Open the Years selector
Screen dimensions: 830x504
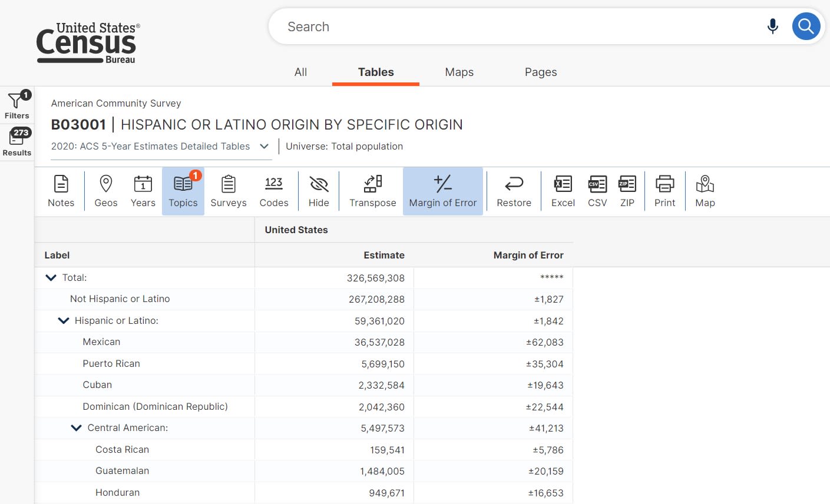[143, 190]
